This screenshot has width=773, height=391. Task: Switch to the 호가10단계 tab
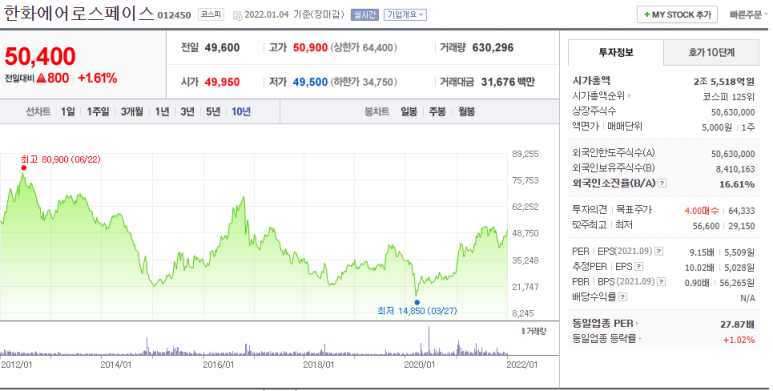(x=711, y=52)
